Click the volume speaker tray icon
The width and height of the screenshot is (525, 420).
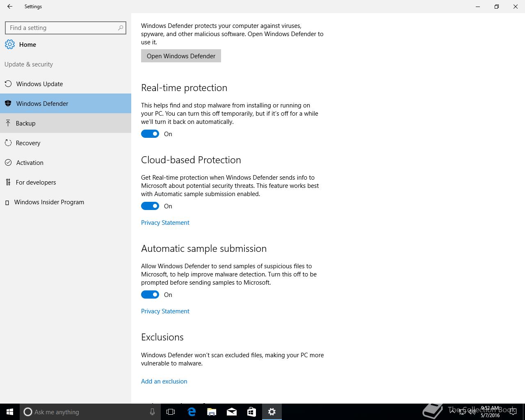click(472, 412)
